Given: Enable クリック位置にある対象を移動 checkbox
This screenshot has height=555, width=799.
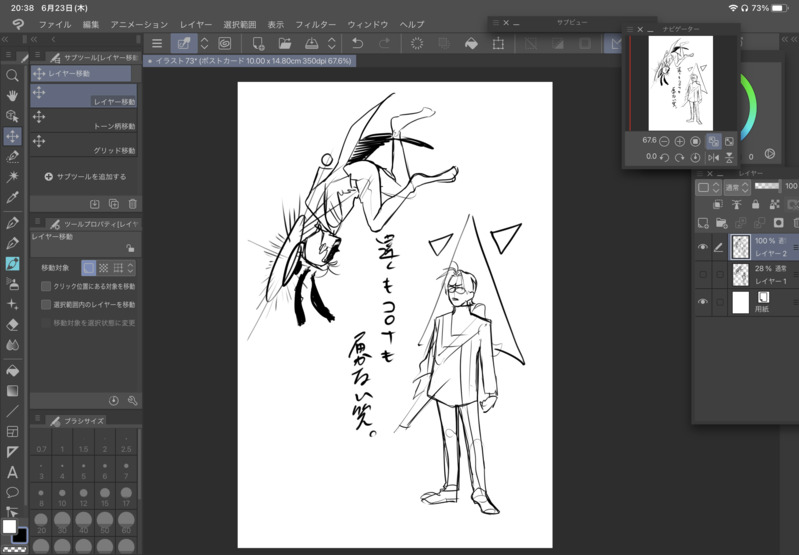Looking at the screenshot, I should [x=46, y=286].
